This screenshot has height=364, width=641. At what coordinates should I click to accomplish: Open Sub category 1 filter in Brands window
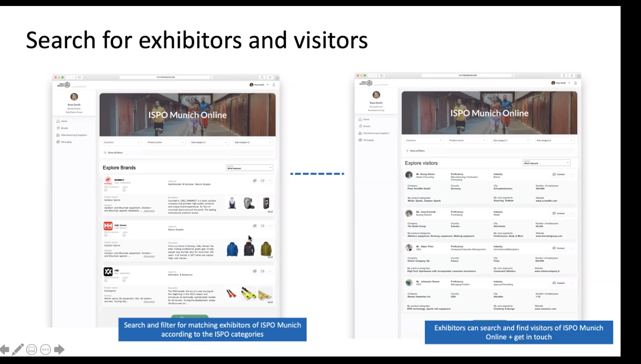click(209, 142)
